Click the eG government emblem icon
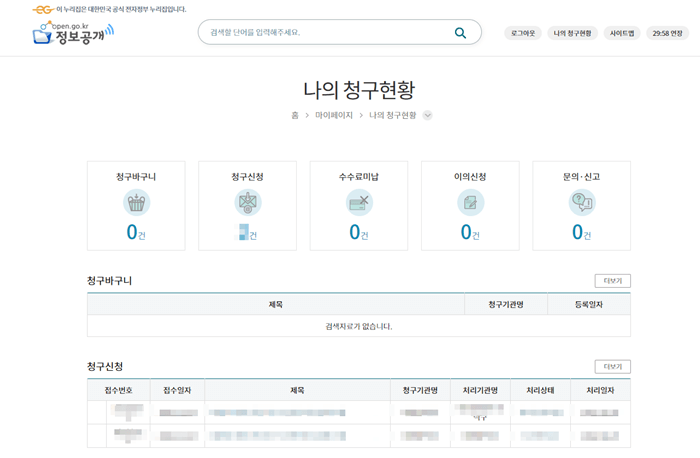Viewport: 700px width, 458px height. coord(43,9)
